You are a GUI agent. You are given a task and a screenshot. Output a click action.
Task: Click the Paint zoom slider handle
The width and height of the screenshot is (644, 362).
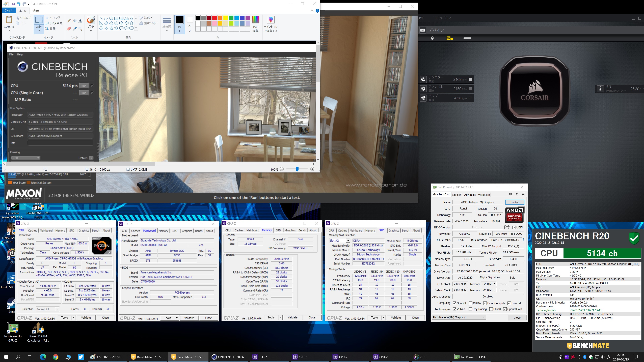(297, 169)
